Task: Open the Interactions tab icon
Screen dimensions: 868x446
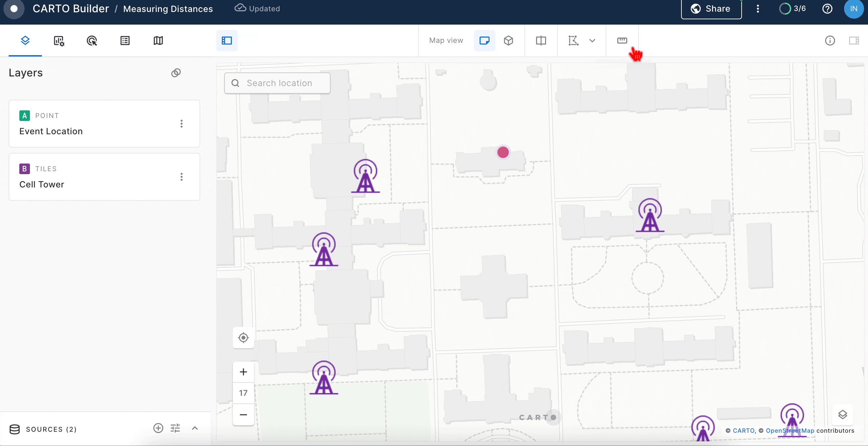Action: pyautogui.click(x=92, y=41)
